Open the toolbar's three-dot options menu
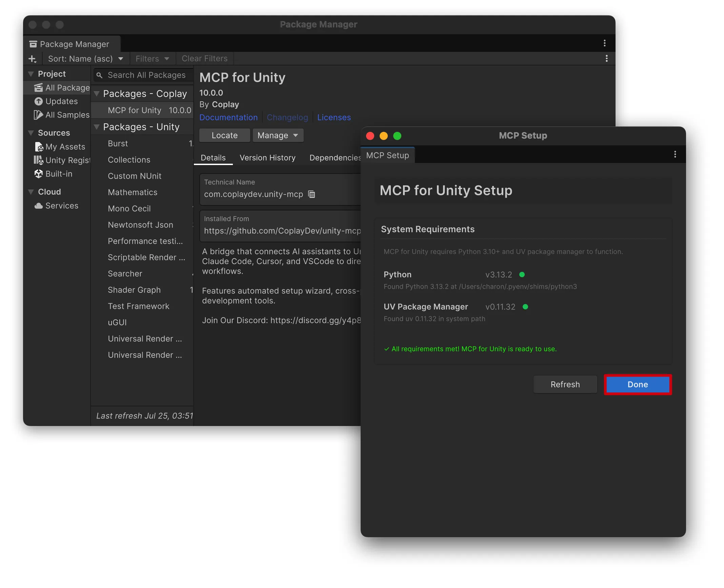The height and width of the screenshot is (588, 724). point(606,59)
